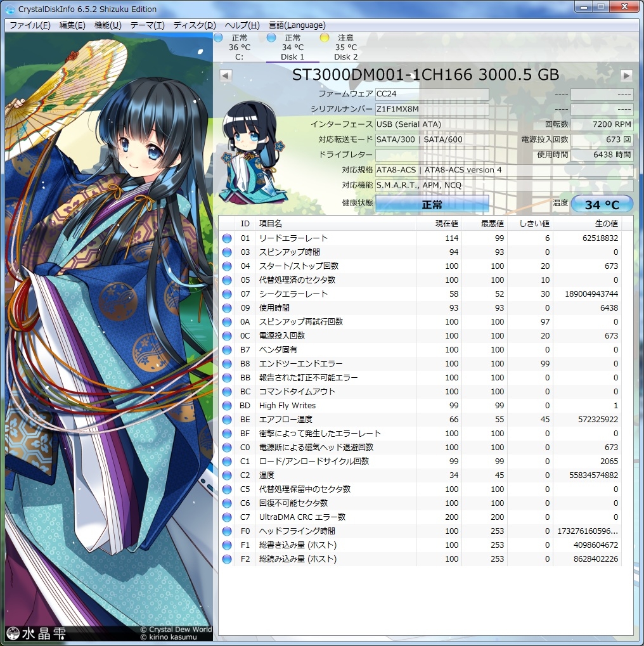
Task: Click status icon for B8 エンドツーエンドエラー
Action: (227, 364)
